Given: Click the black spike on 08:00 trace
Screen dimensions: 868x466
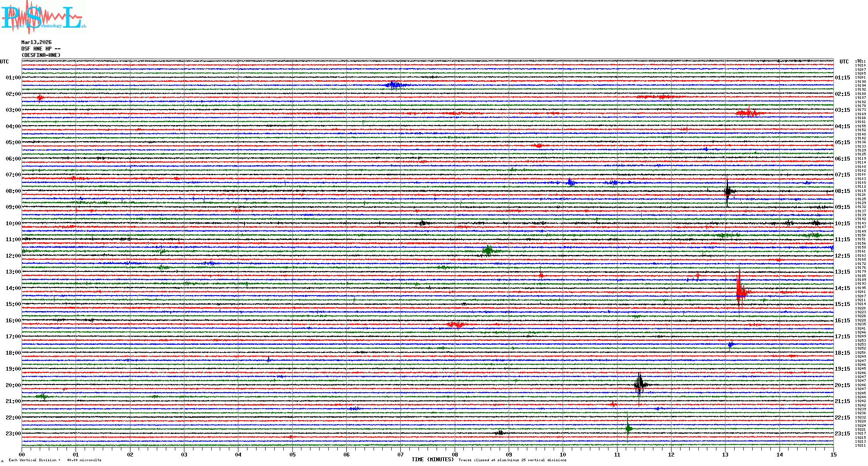Looking at the screenshot, I should coord(727,191).
